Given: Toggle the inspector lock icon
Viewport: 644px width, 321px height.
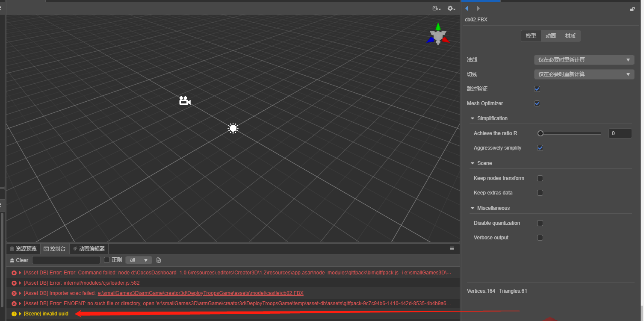Looking at the screenshot, I should pyautogui.click(x=632, y=9).
